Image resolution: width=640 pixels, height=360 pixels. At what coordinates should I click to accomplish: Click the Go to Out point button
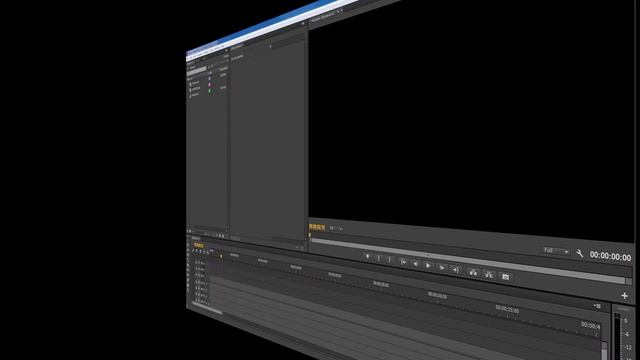point(456,270)
